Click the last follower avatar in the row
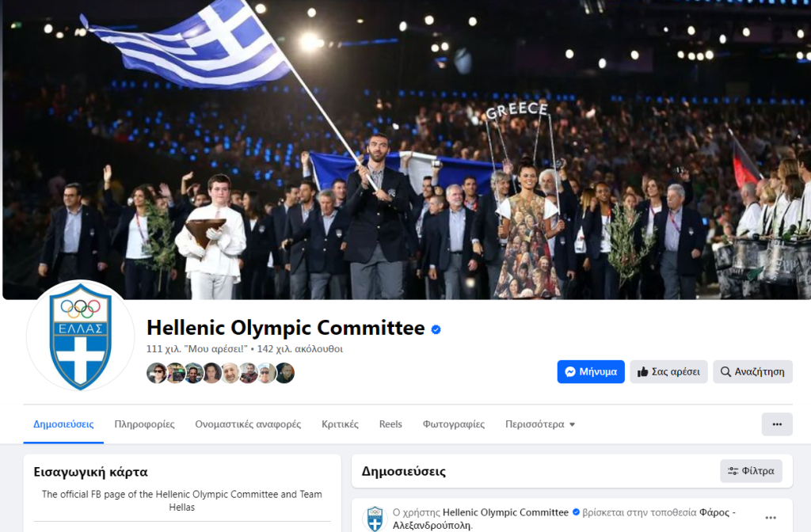This screenshot has height=532, width=811. tap(285, 373)
